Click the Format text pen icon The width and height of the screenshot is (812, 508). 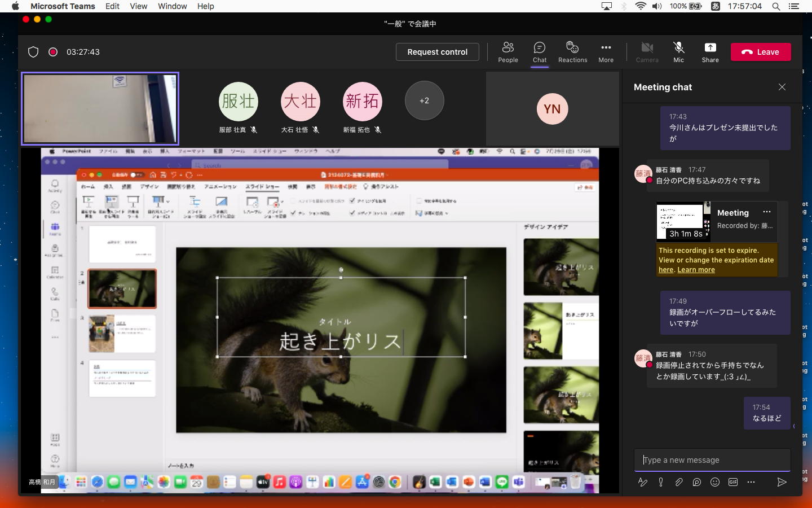pyautogui.click(x=643, y=482)
